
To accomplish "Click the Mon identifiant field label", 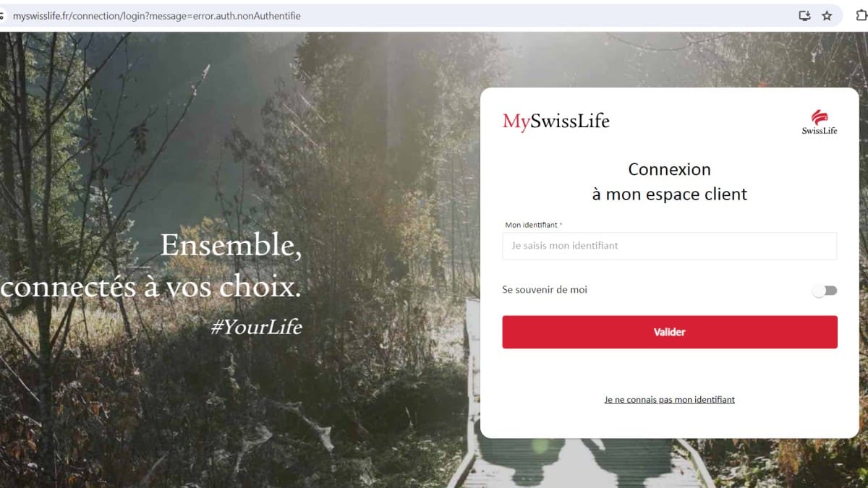I will pos(533,225).
